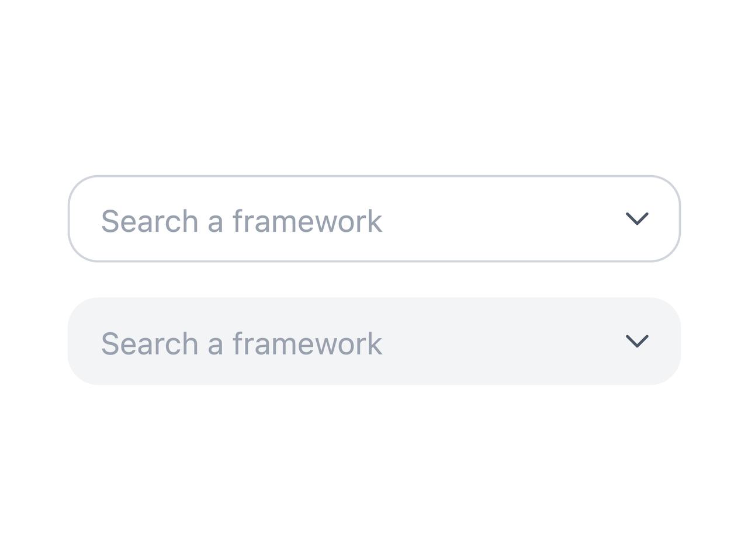Image resolution: width=748 pixels, height=560 pixels.
Task: Activate the second framework search box
Action: (374, 342)
